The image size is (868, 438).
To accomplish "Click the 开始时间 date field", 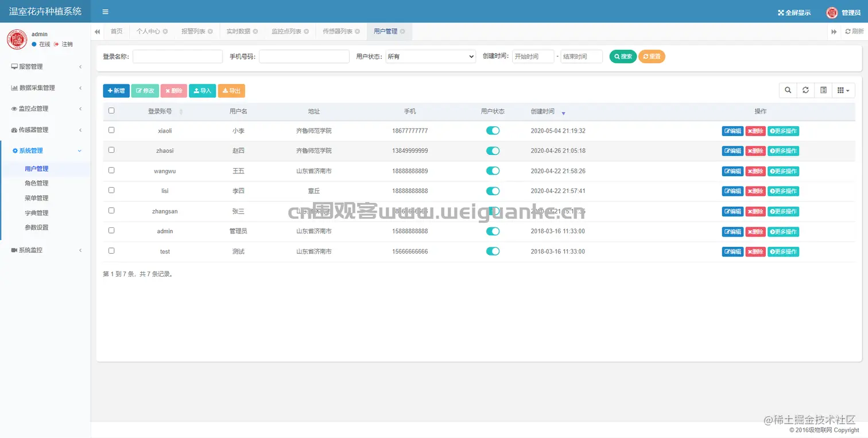I will tap(533, 56).
